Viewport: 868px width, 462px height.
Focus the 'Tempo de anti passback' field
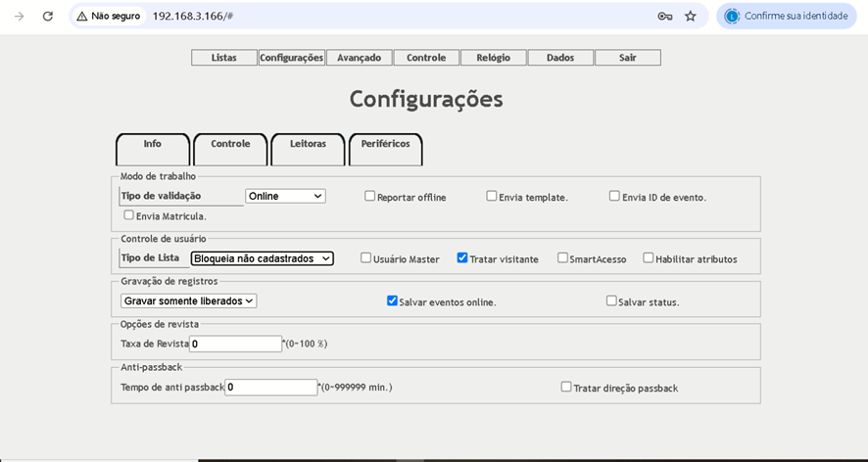click(x=271, y=387)
